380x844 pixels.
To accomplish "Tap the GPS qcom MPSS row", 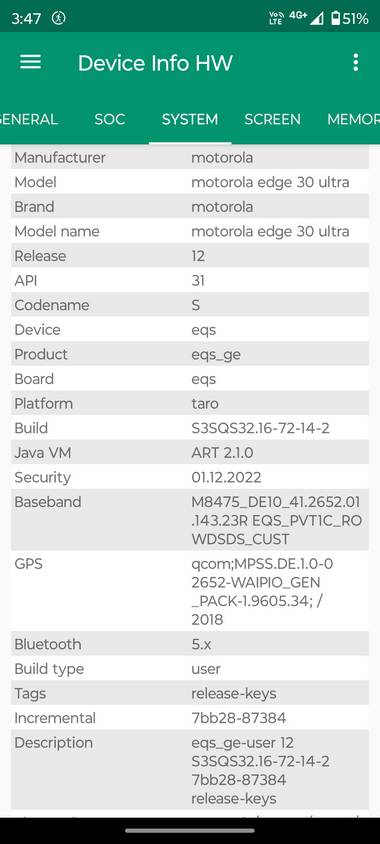I will (x=190, y=591).
